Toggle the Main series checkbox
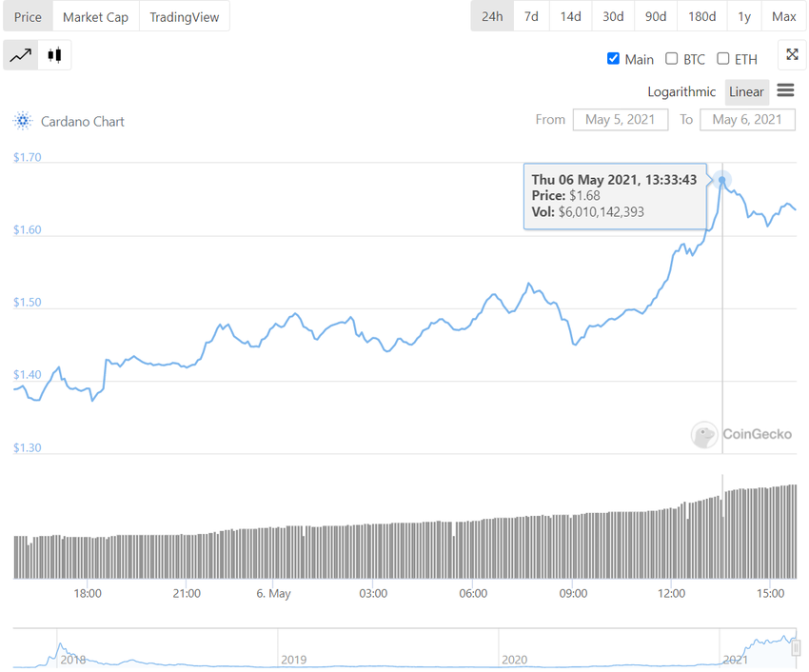This screenshot has width=809, height=672. [x=613, y=59]
